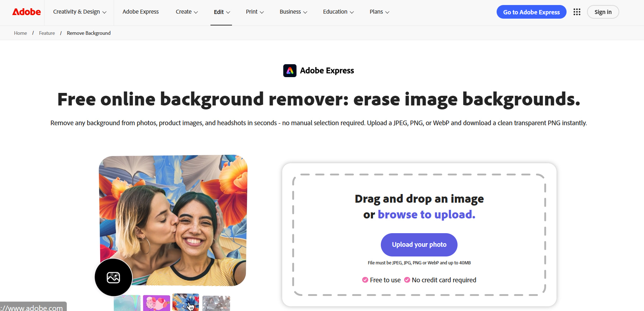Viewport: 644px width, 311px height.
Task: Click the Adobe Express app logo icon
Action: [x=290, y=71]
